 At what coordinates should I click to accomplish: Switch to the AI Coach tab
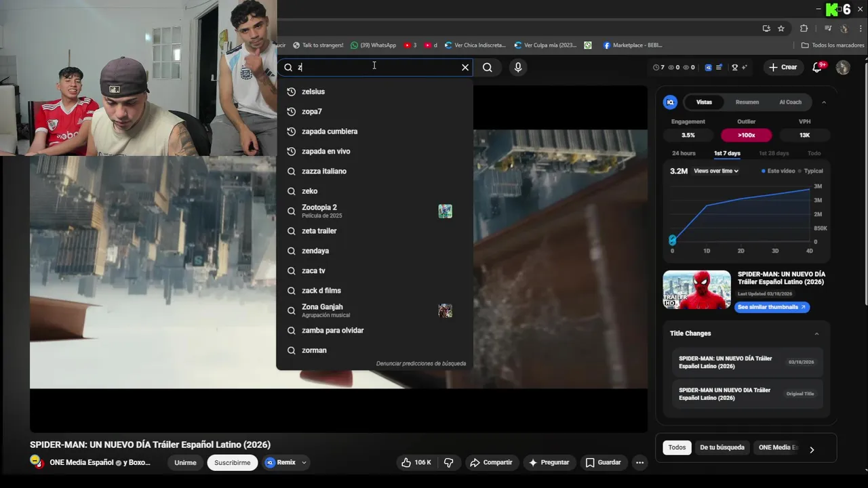point(790,102)
